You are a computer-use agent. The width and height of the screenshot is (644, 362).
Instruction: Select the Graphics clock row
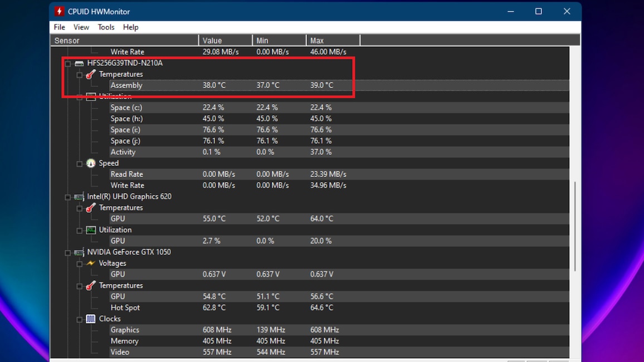pyautogui.click(x=339, y=330)
